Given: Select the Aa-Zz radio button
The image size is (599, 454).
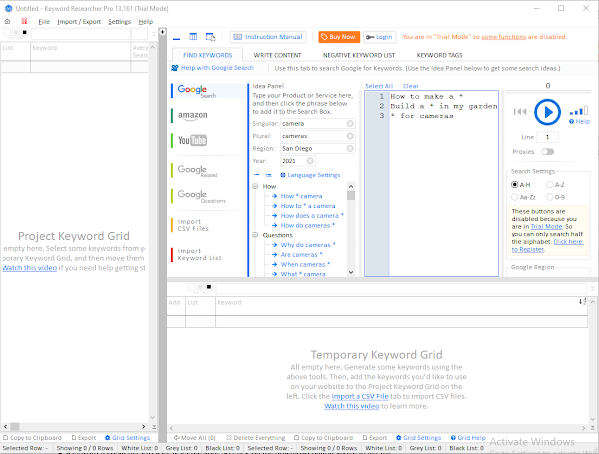Looking at the screenshot, I should [515, 197].
